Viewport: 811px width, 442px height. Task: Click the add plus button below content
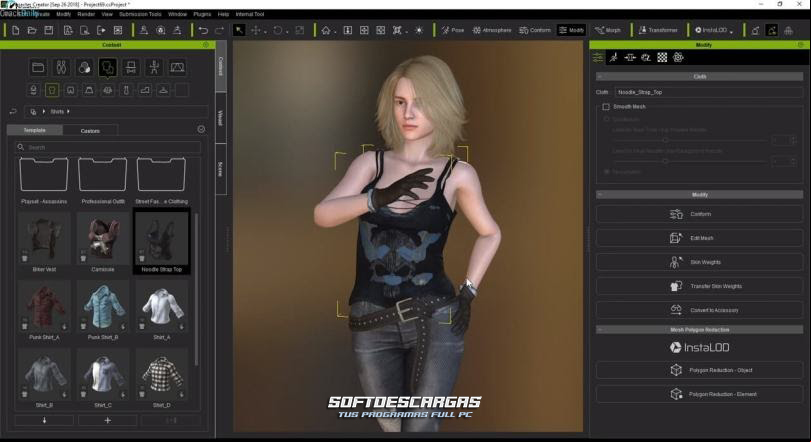click(108, 420)
